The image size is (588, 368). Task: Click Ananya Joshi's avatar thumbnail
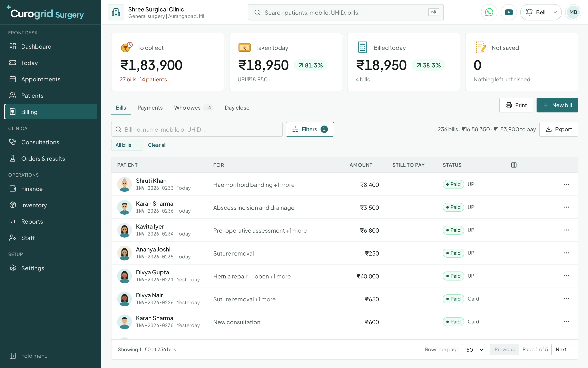(x=124, y=253)
